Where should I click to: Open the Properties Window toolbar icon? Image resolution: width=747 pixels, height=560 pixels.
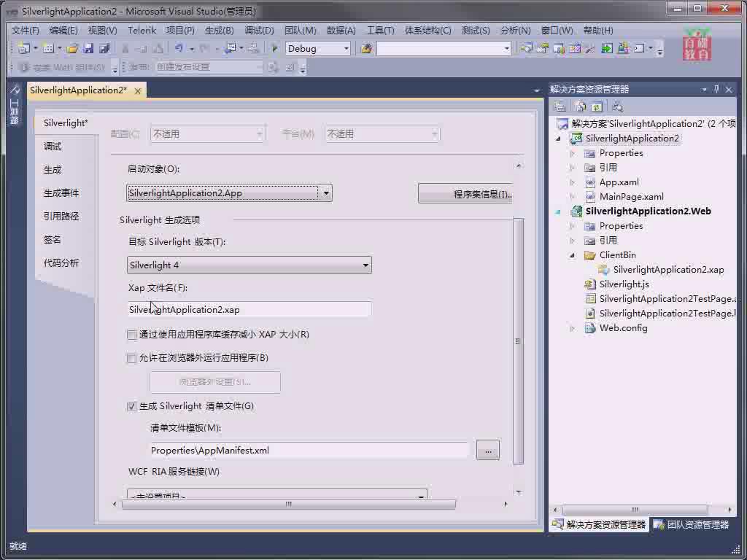point(542,48)
